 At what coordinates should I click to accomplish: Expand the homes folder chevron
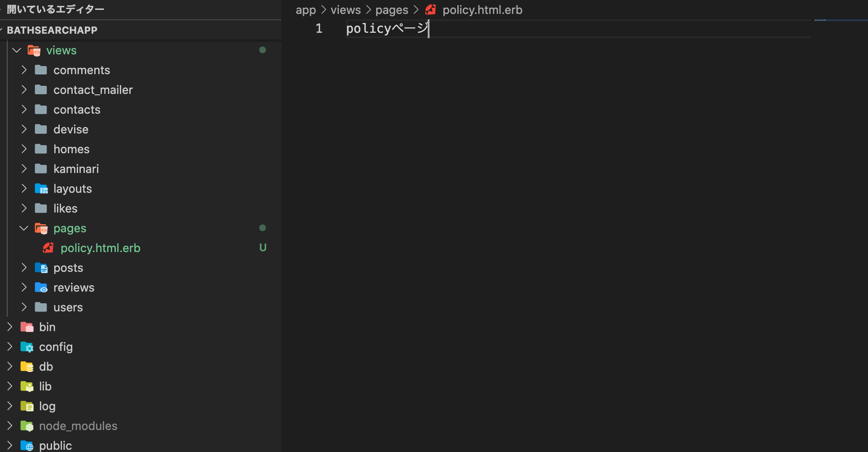pos(24,149)
